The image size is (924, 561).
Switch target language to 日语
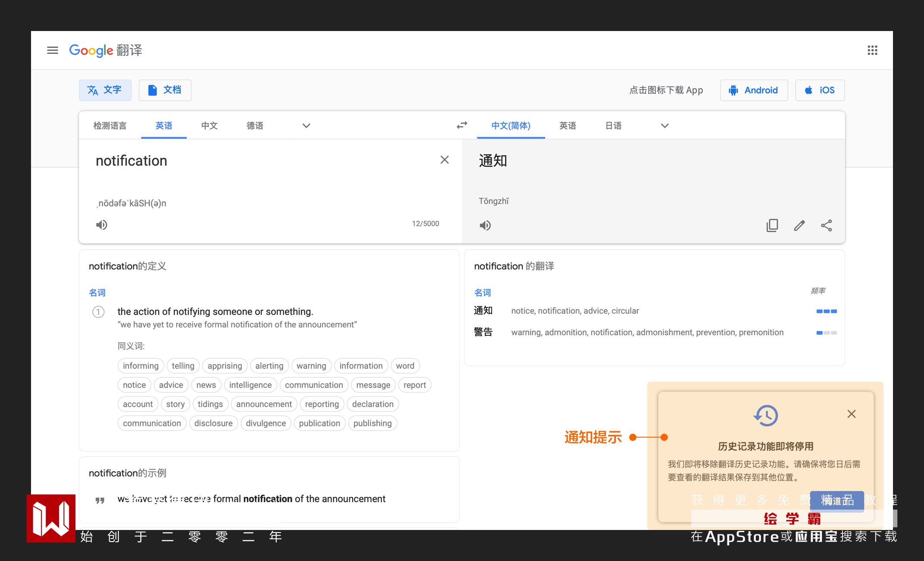click(613, 126)
